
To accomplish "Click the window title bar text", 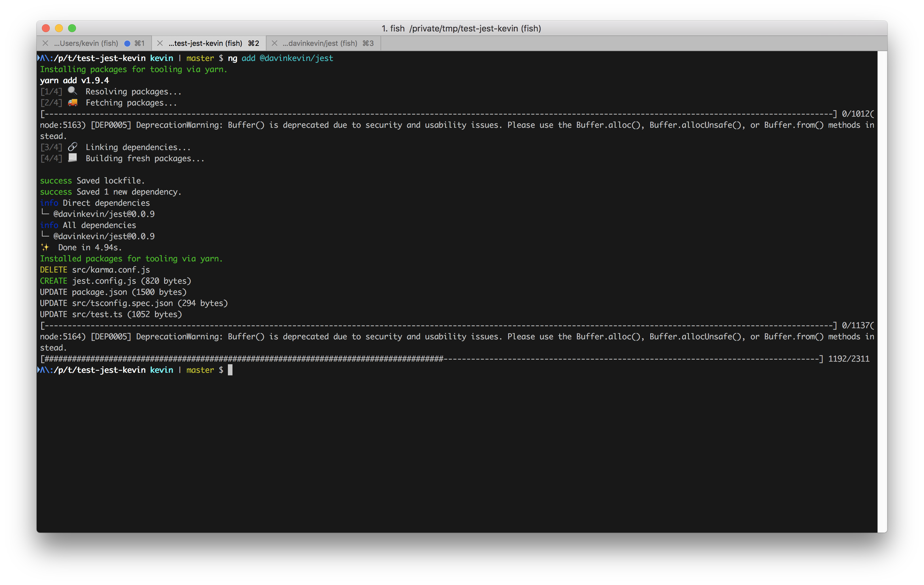I will pyautogui.click(x=461, y=28).
